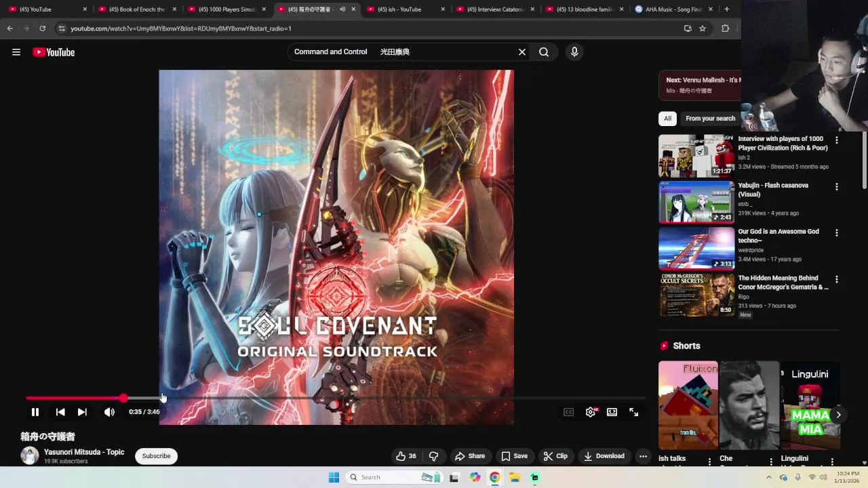Dislike the video with thumbs down
Screen dimensions: 868x488
tap(434, 456)
